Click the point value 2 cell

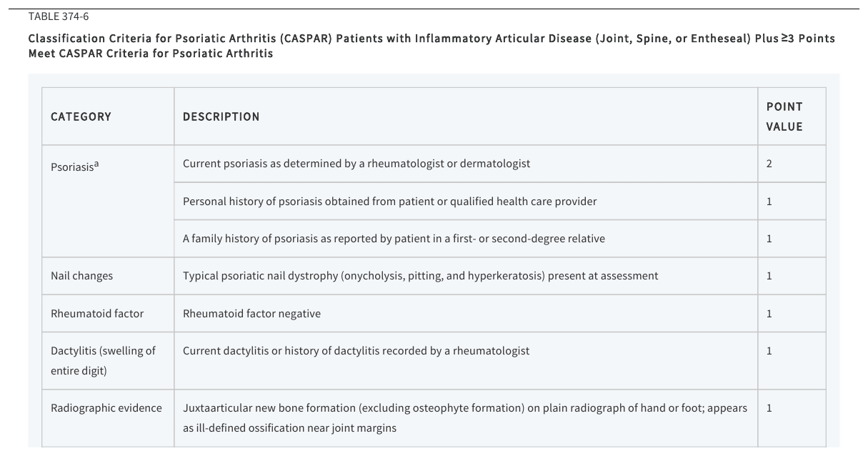pos(792,164)
